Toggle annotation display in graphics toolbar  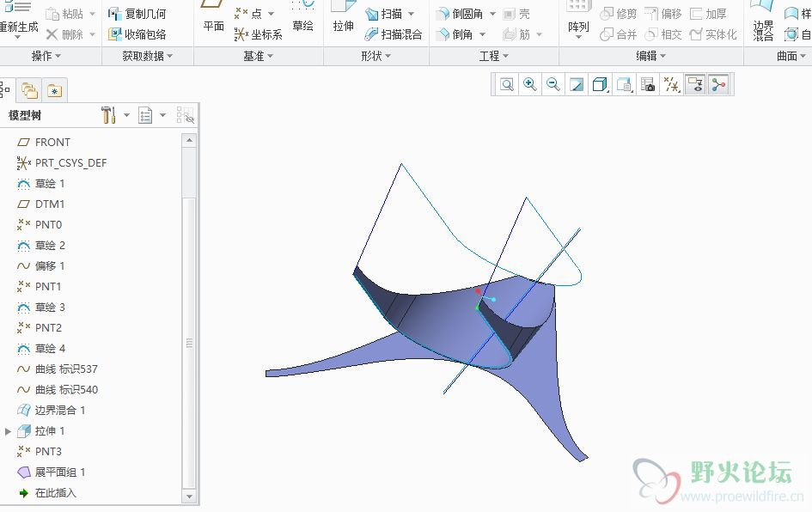tap(695, 84)
